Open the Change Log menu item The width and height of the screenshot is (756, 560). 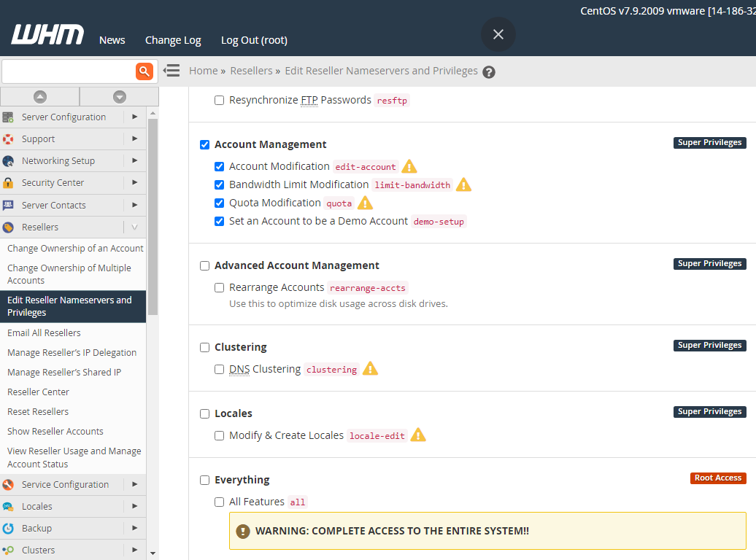pyautogui.click(x=173, y=40)
